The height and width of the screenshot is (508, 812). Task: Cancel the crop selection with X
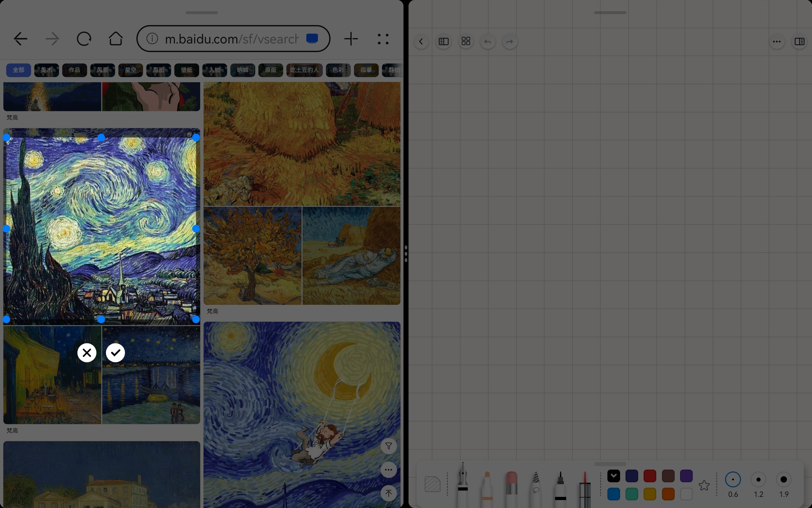[x=87, y=353]
